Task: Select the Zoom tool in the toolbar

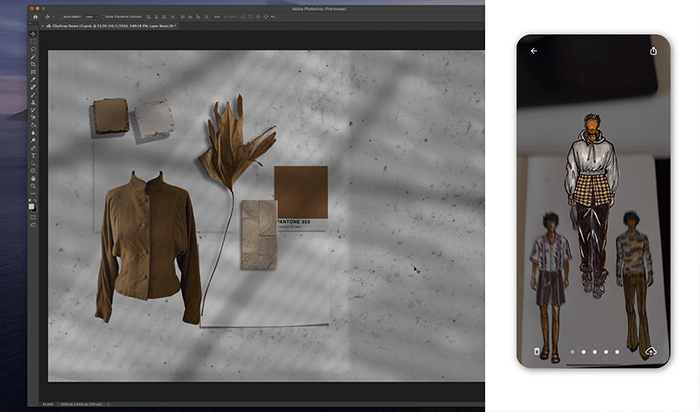Action: pyautogui.click(x=33, y=186)
